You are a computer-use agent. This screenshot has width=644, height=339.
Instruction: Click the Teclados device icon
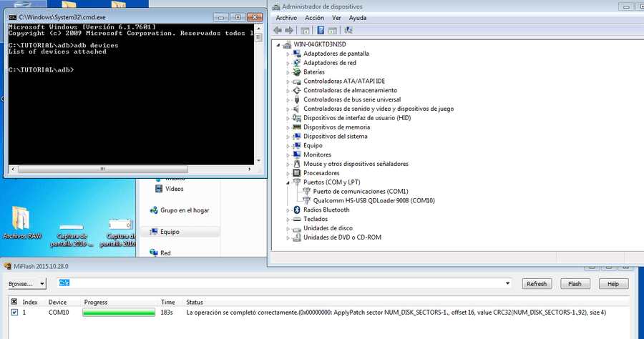pos(296,219)
